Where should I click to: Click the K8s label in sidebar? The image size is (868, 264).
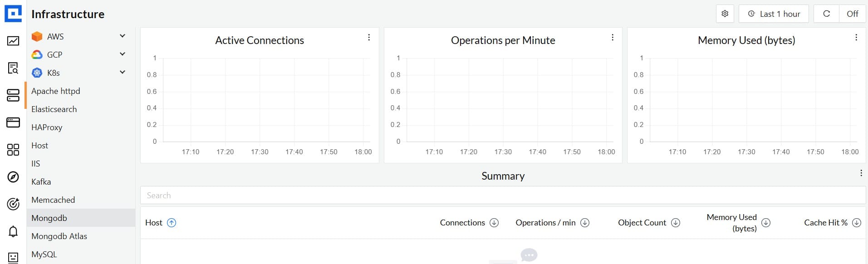54,73
